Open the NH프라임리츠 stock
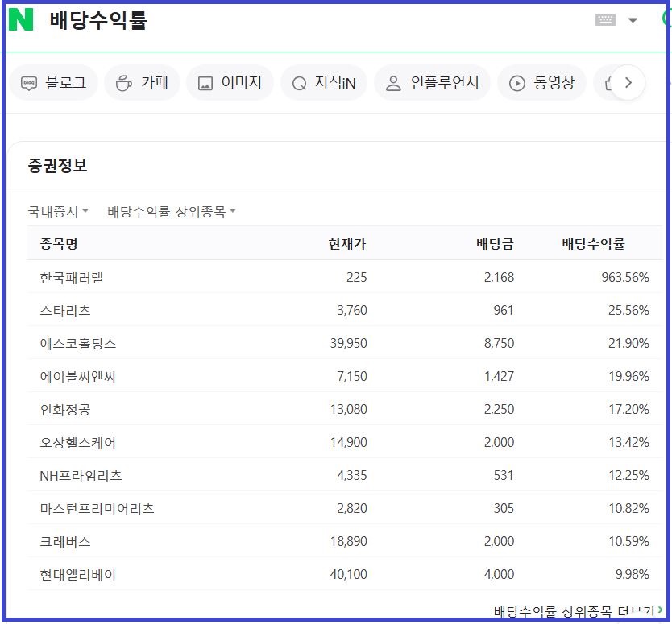 (x=81, y=475)
